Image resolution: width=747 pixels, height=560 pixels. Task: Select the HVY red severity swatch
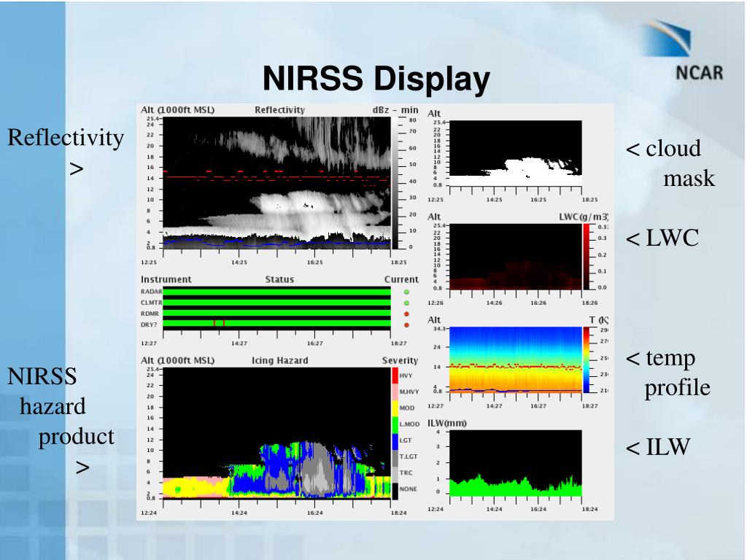point(395,376)
